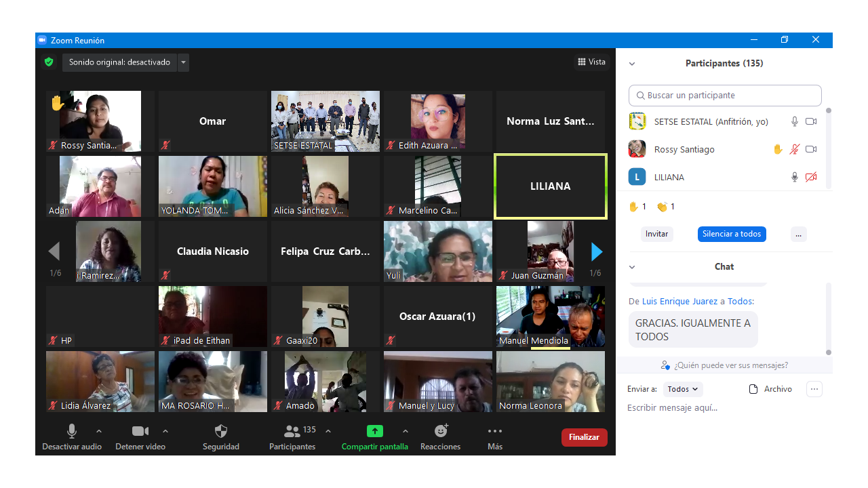Go to the next gallery page arrow
Screen dimensions: 868x488
click(597, 251)
